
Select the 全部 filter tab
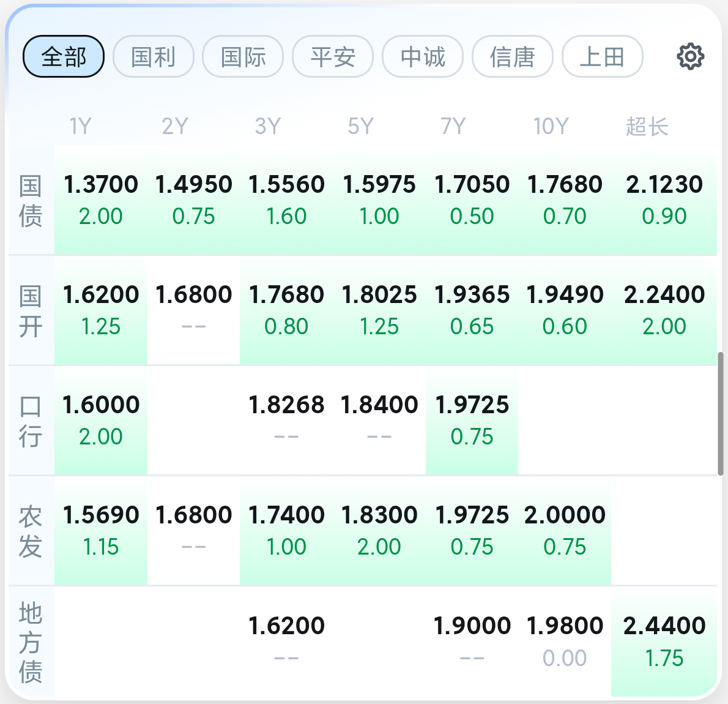[x=64, y=57]
